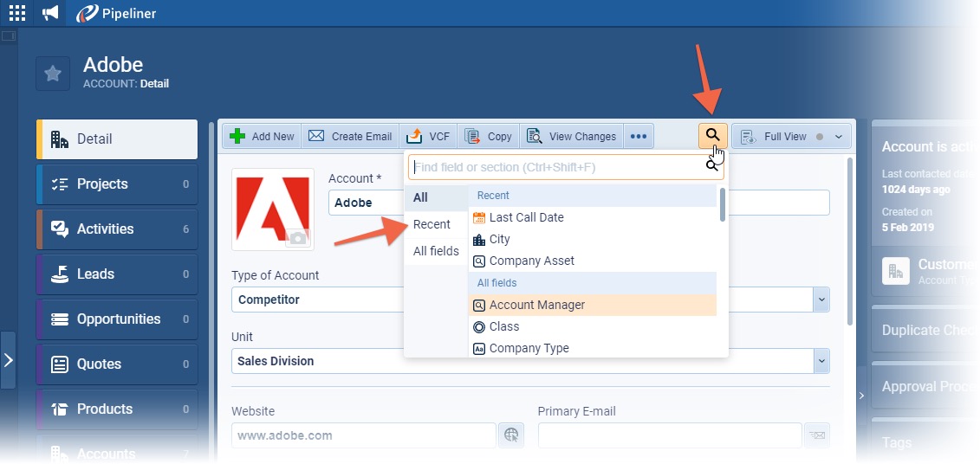Expand the Type of Account dropdown

tap(821, 300)
